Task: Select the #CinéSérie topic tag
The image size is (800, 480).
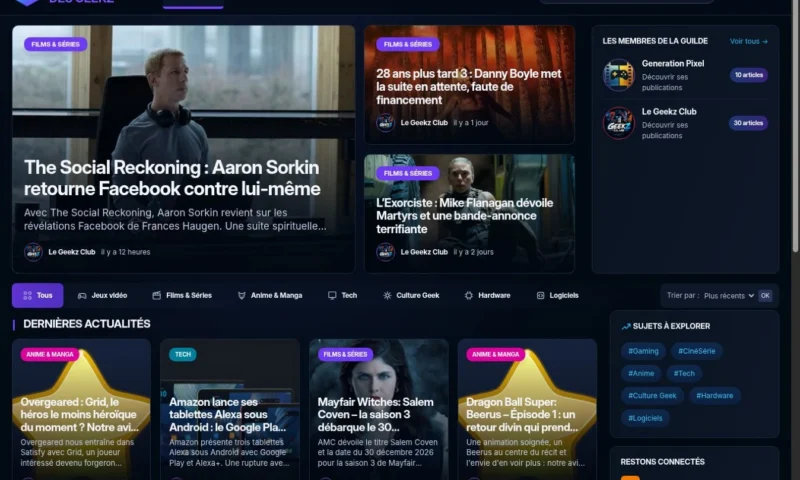Action: pyautogui.click(x=696, y=351)
